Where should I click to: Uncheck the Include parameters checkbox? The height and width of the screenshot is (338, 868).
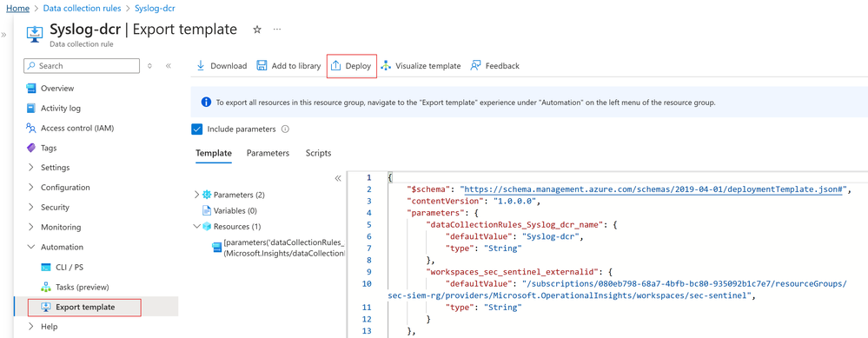pos(196,129)
